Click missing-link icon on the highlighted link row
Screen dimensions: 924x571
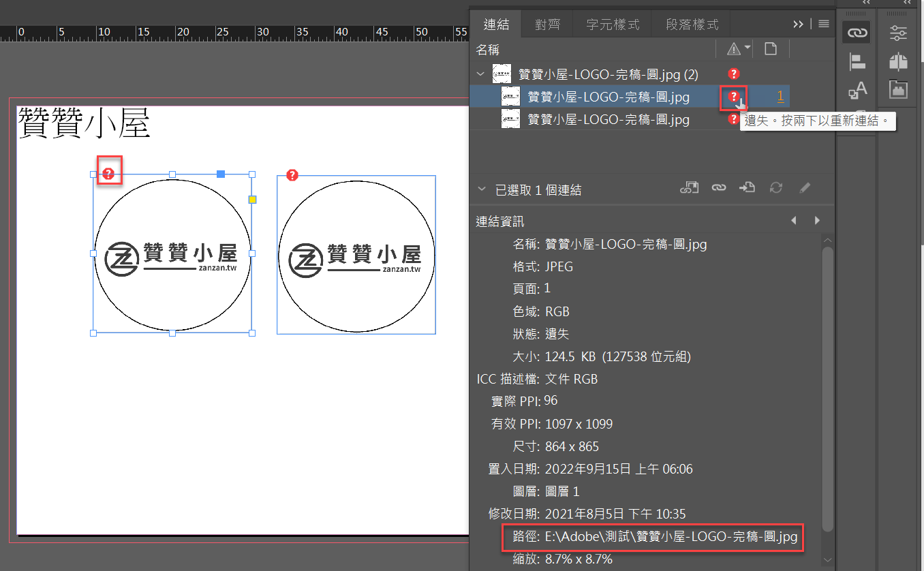(734, 97)
